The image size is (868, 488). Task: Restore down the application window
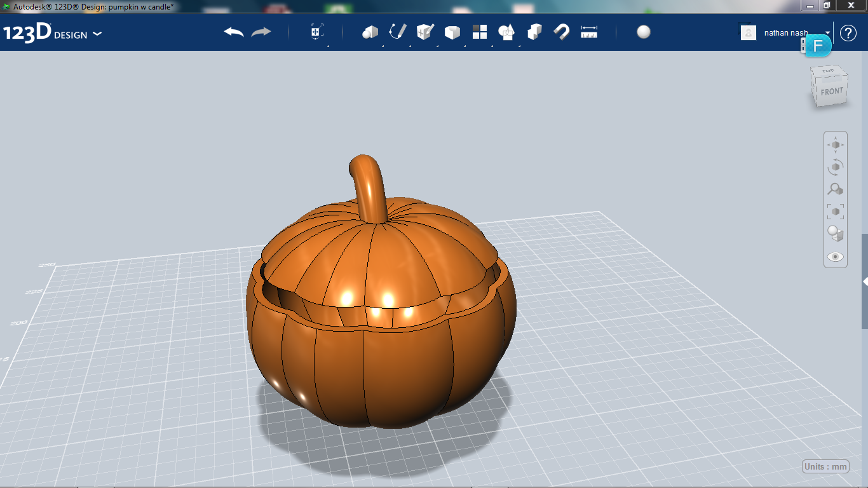pos(827,5)
